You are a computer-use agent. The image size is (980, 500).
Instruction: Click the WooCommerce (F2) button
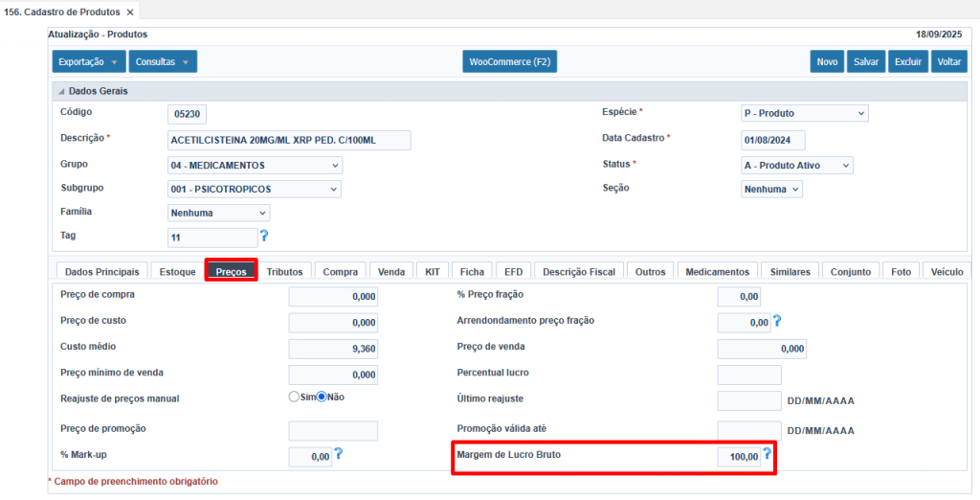tap(509, 62)
